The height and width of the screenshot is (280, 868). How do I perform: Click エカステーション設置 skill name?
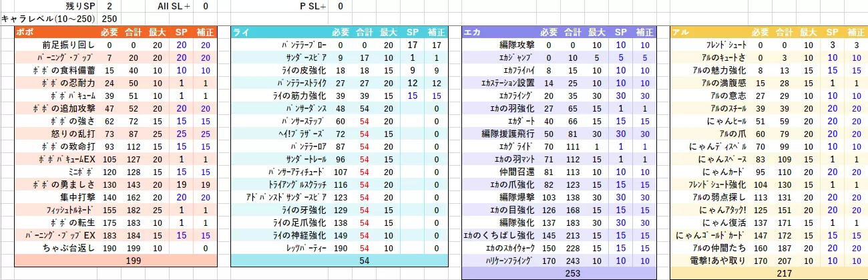tap(507, 83)
